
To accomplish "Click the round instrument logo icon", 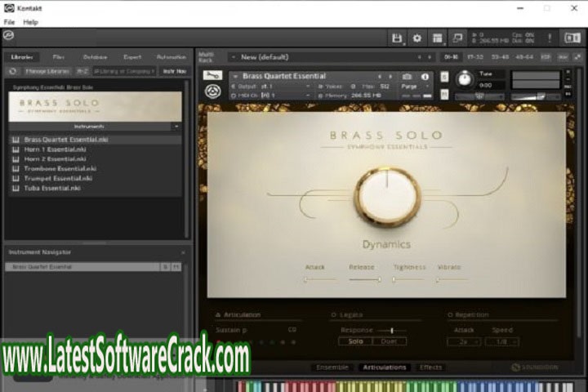I will (212, 91).
